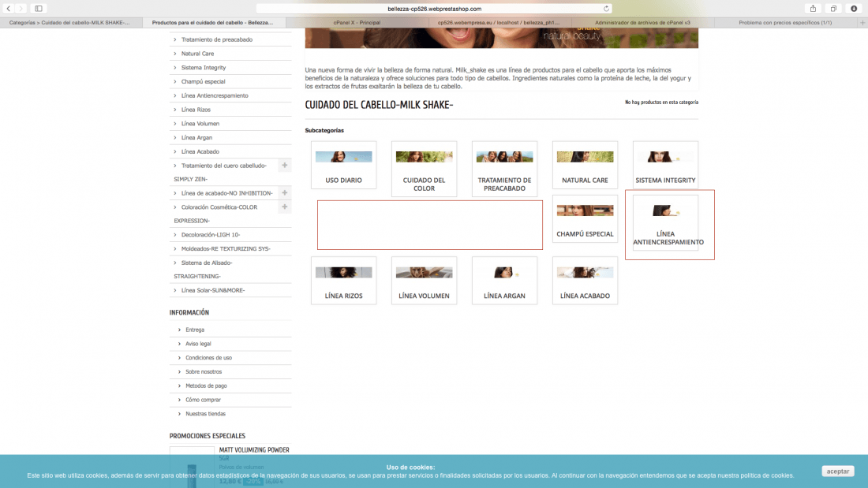
Task: Click the 'SISTEMA INTEGRITY' subcategory thumbnail
Action: click(665, 157)
